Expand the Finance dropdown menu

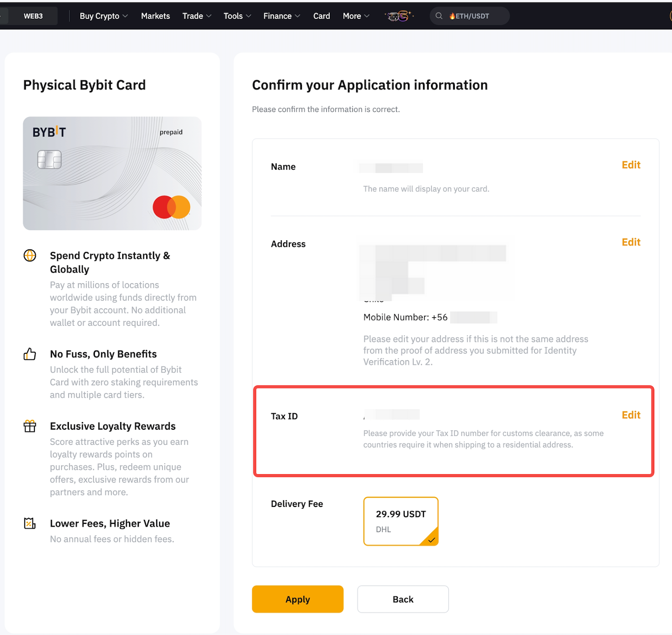[281, 16]
